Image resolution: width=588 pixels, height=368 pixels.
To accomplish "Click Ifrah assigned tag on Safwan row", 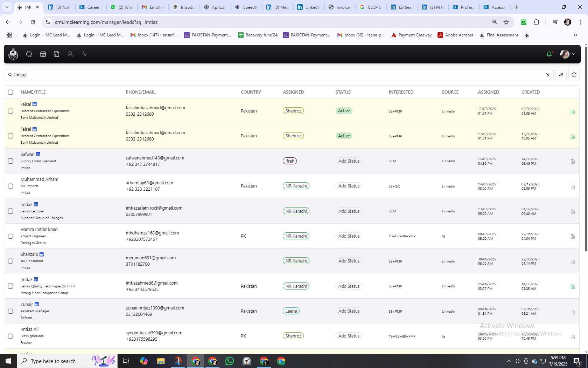I will (289, 161).
